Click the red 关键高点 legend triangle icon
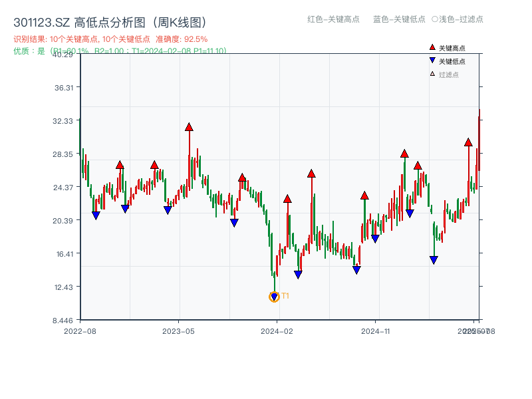 tap(432, 47)
